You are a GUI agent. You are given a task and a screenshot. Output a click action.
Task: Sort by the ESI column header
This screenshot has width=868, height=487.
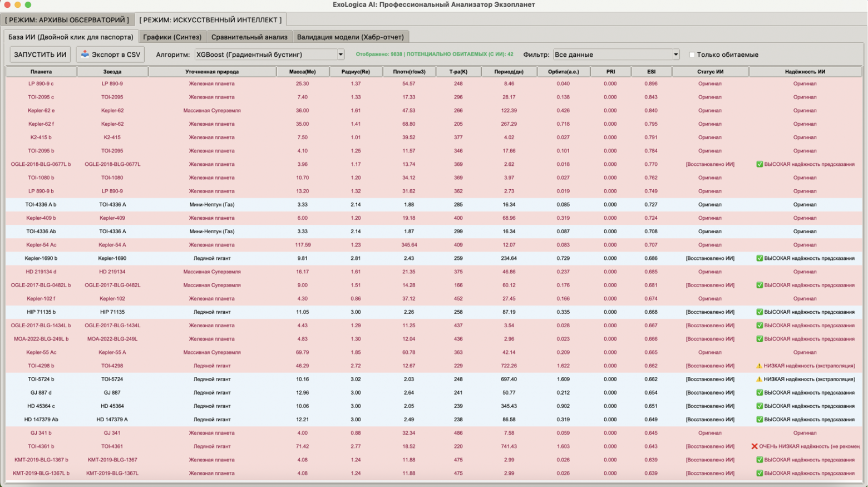click(x=651, y=72)
